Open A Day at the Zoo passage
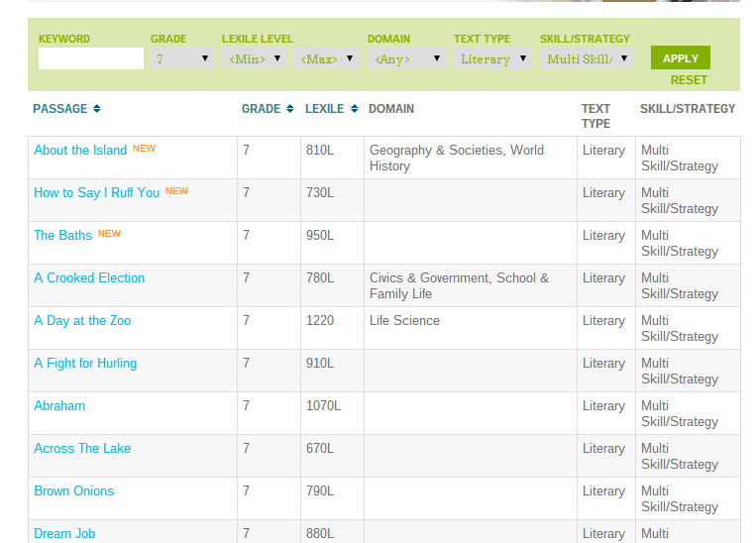This screenshot has height=543, width=756. (x=82, y=321)
